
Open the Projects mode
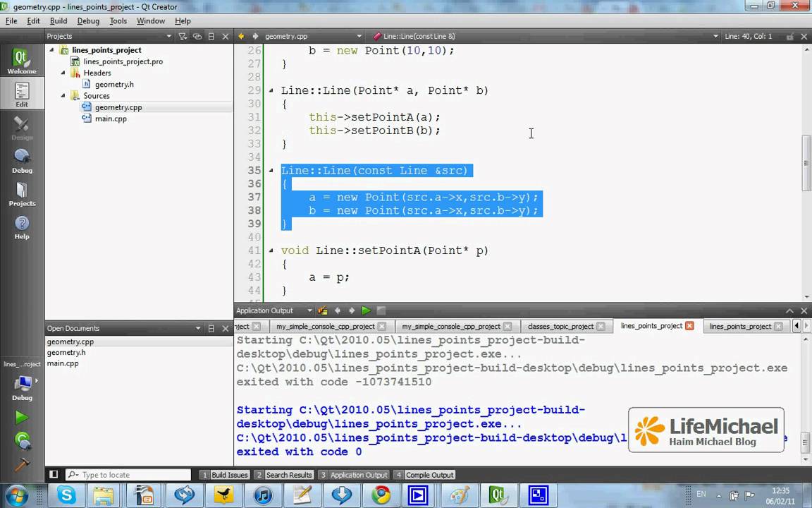[22, 194]
